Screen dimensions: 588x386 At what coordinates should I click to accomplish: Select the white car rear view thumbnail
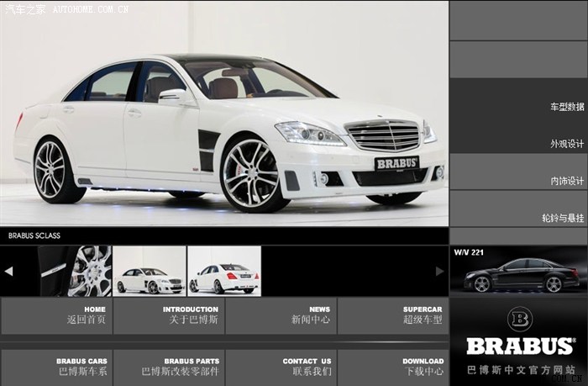223,271
